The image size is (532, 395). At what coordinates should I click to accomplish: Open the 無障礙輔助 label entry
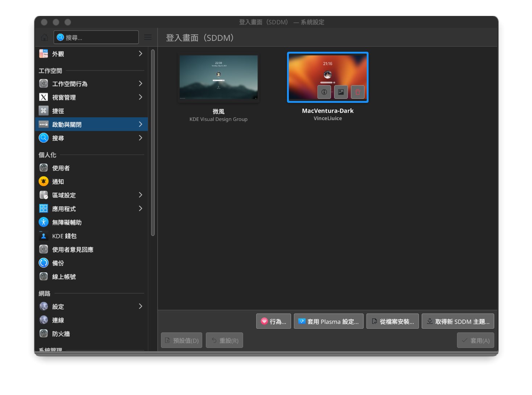[x=67, y=222]
